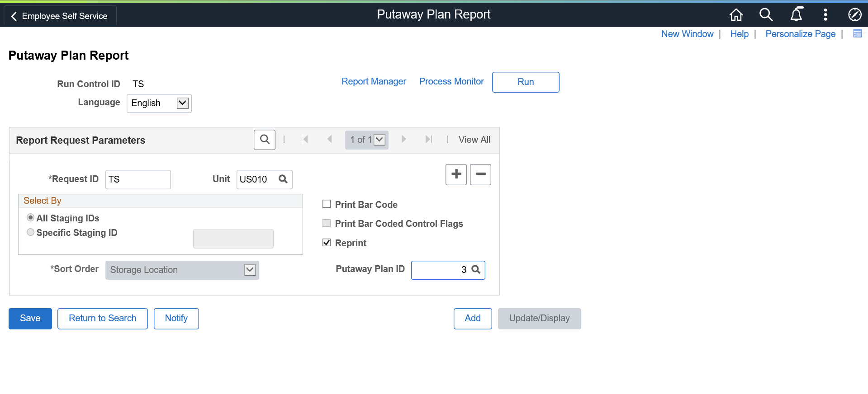Open the Personalize Page link
Screen dimensions: 868x394
(x=800, y=34)
